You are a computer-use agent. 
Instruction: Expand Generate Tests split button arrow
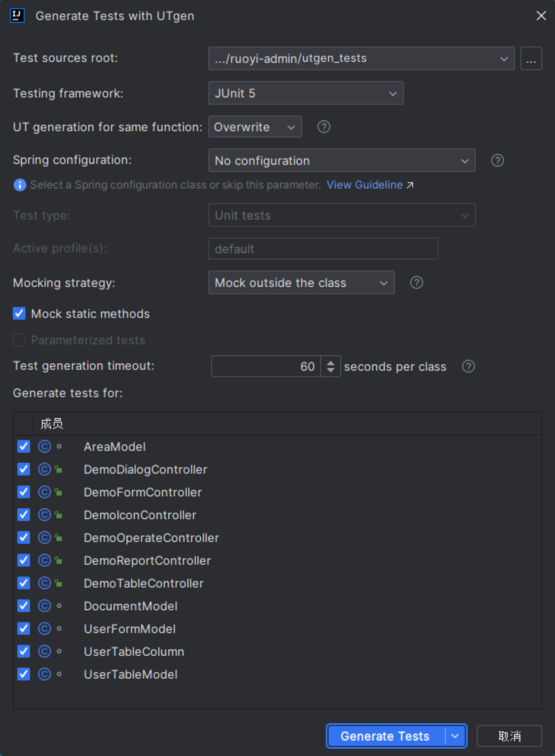455,736
